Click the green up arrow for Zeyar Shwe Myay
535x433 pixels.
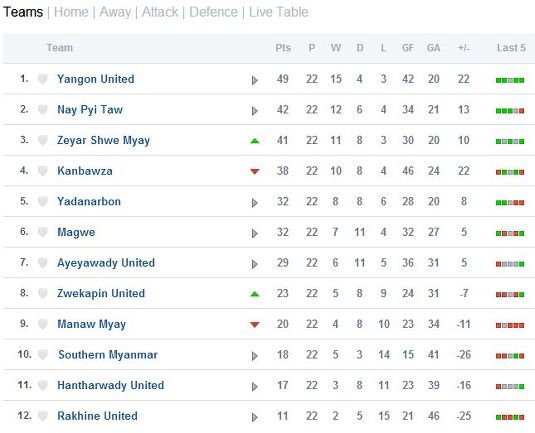point(255,141)
